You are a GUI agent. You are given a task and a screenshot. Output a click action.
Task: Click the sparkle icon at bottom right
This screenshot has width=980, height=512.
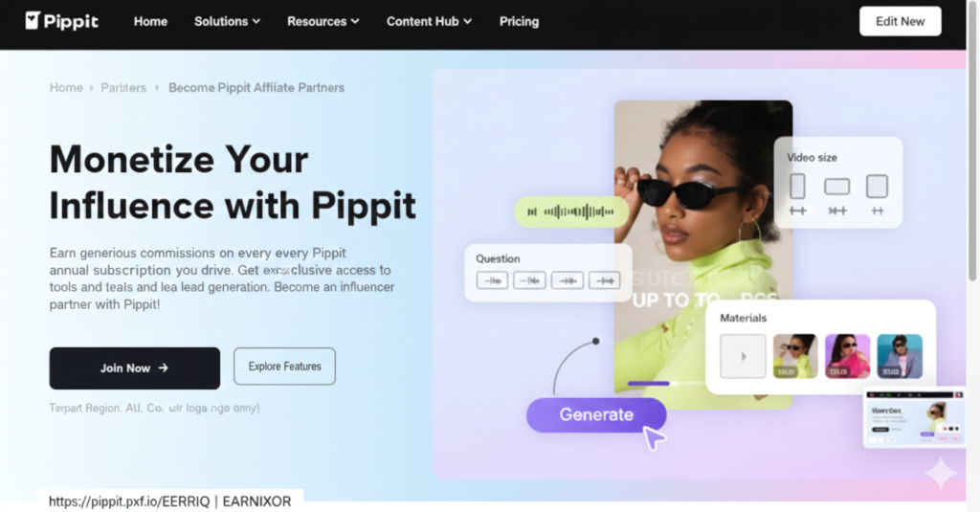(941, 473)
